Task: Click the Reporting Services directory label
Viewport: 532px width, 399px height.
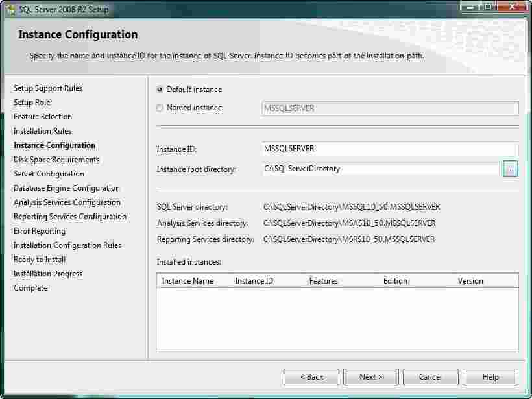Action: tap(205, 239)
